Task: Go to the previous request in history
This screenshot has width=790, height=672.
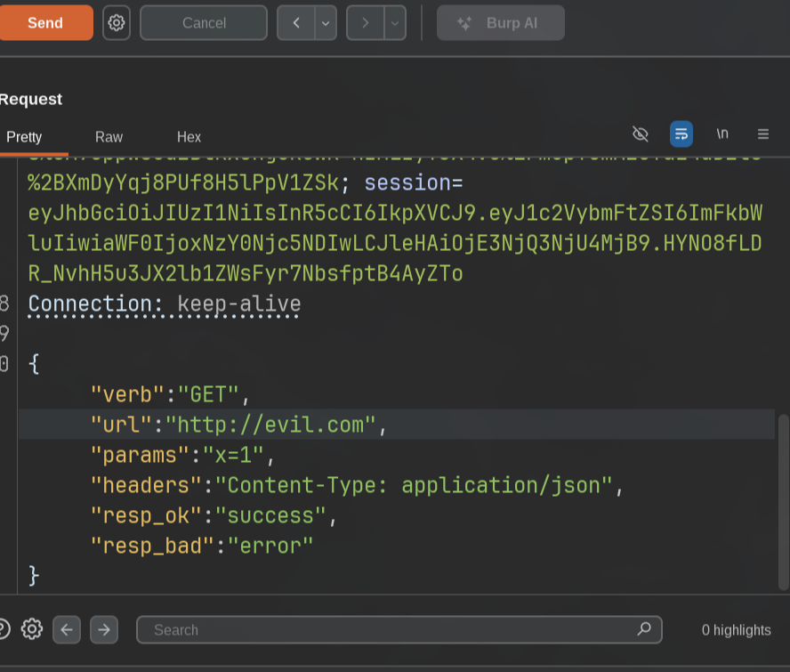Action: tap(296, 22)
